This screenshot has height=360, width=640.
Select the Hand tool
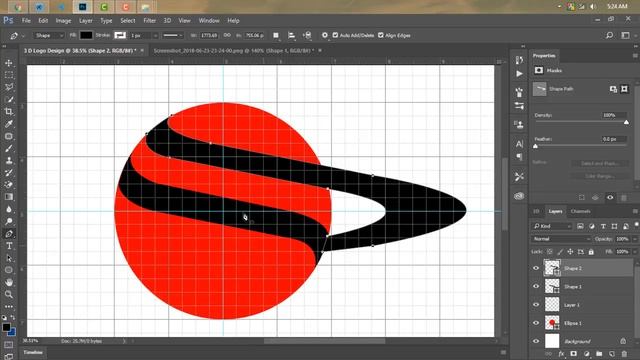pyautogui.click(x=9, y=282)
